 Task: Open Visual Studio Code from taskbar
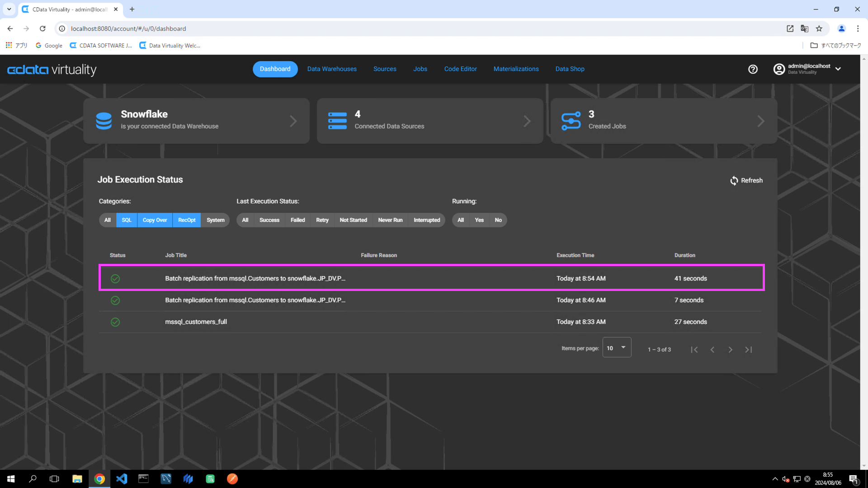pyautogui.click(x=122, y=479)
